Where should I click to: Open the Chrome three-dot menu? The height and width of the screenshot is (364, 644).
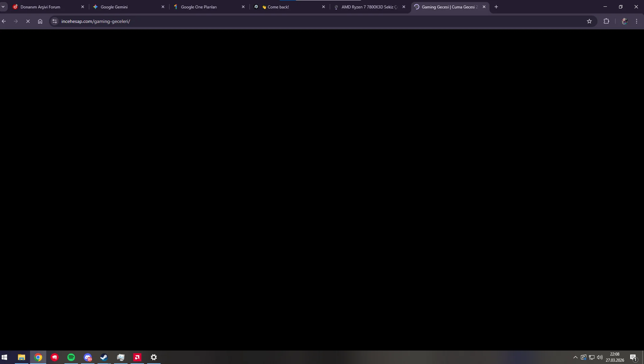(x=637, y=21)
